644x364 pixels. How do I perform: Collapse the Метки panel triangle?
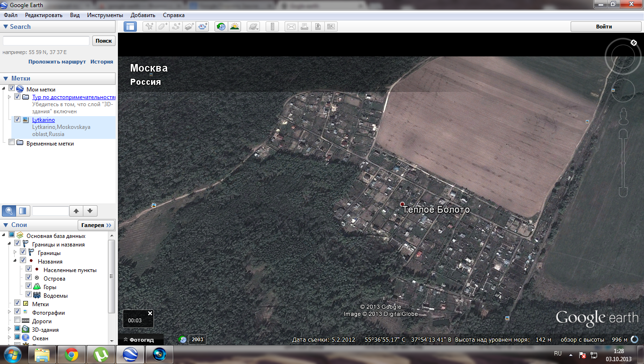(x=5, y=79)
